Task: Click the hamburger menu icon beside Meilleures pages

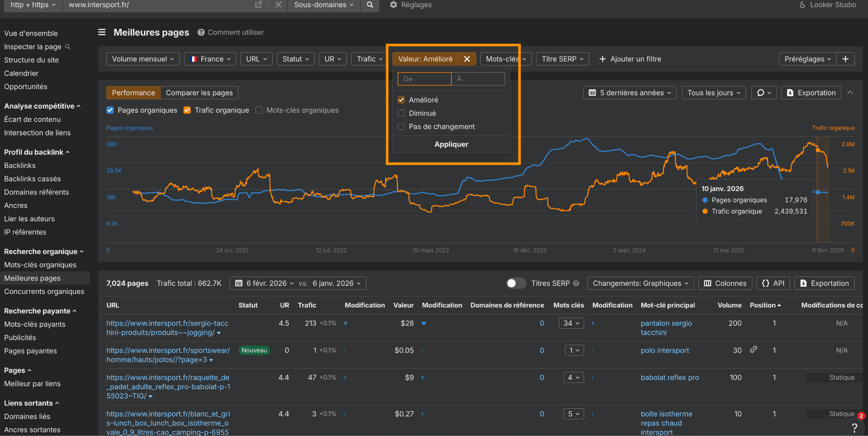Action: [x=102, y=32]
